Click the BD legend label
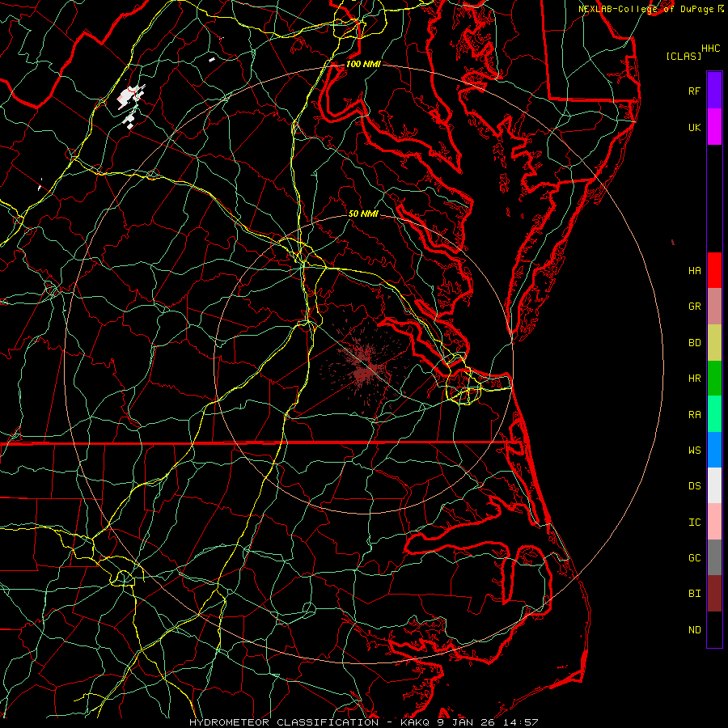 pyautogui.click(x=694, y=343)
